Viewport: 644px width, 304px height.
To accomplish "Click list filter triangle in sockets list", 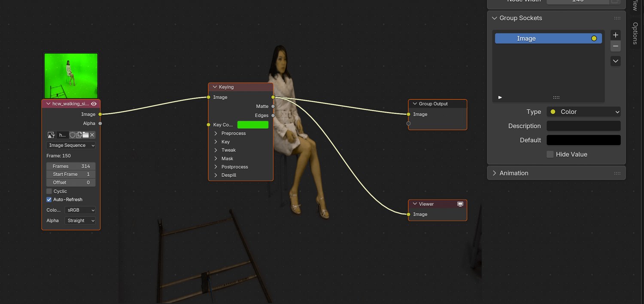I will pos(500,98).
